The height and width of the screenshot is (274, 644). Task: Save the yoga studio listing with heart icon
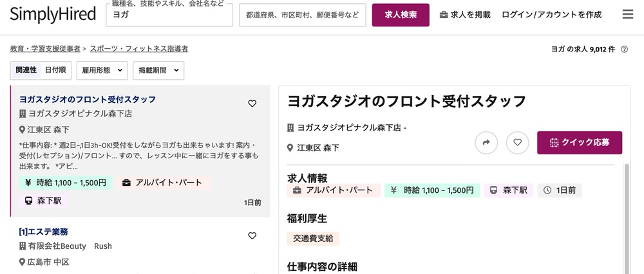pos(252,103)
